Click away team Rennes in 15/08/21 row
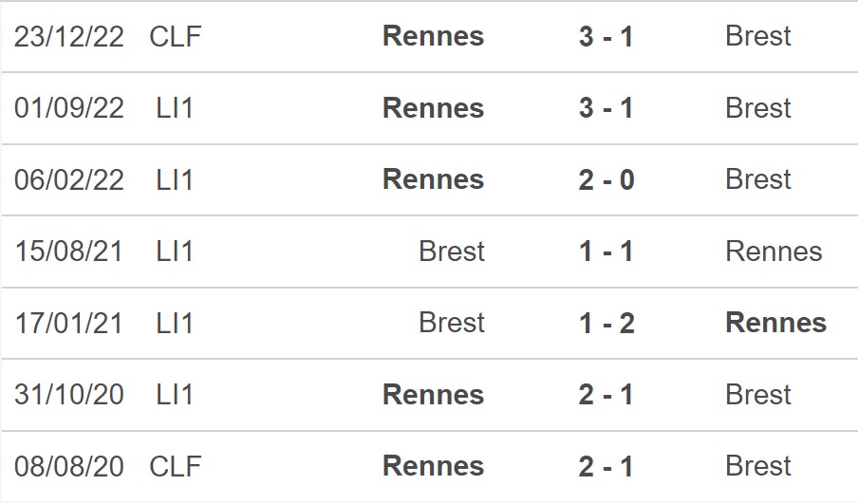This screenshot has width=858, height=504. coord(774,252)
